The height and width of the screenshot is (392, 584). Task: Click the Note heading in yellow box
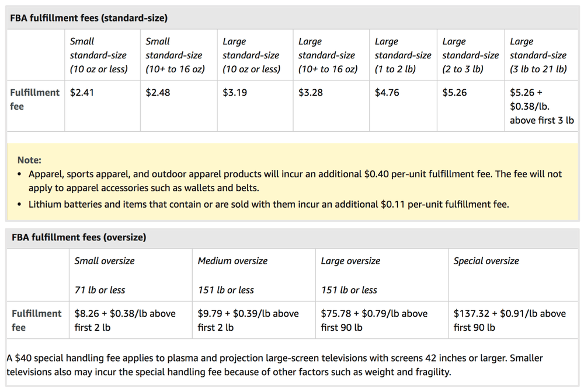click(29, 160)
